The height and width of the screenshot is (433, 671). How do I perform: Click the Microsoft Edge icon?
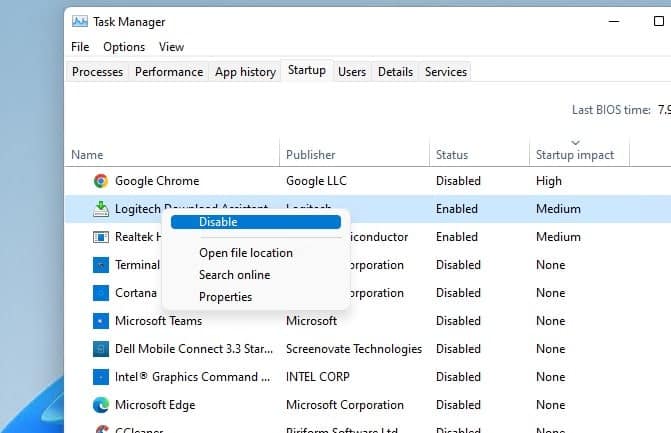(100, 405)
